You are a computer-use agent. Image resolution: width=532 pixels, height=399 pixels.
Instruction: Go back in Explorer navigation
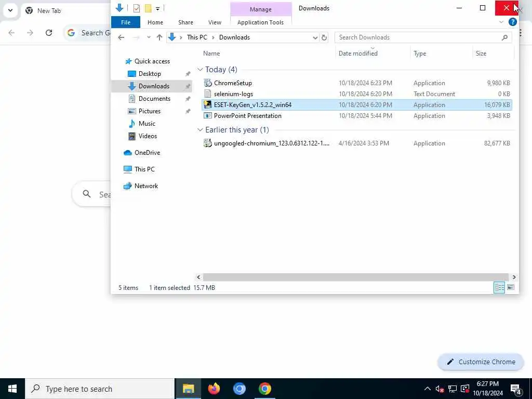tap(121, 37)
